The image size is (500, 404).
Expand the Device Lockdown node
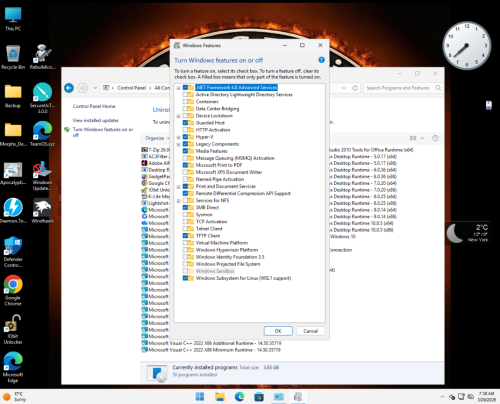point(178,116)
